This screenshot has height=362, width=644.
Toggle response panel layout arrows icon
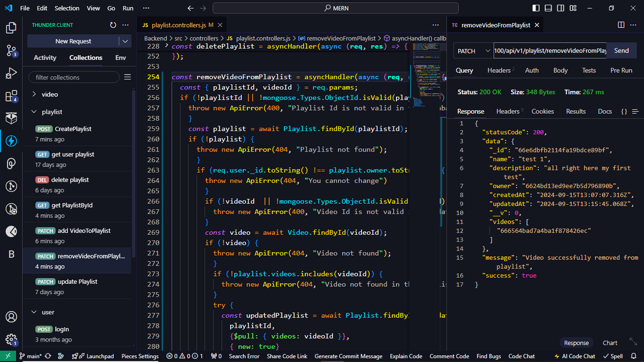[633, 342]
